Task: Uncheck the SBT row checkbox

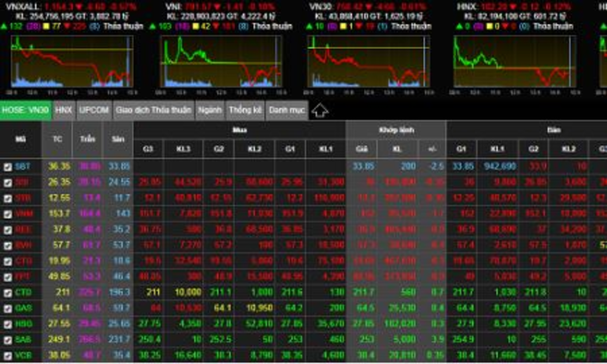Action: pos(8,166)
